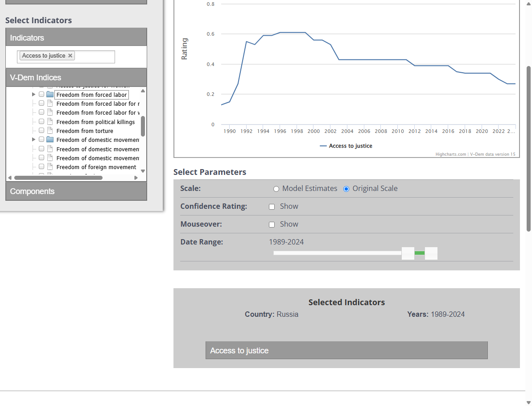532x406 pixels.
Task: Select the Freedom from political killings tree label
Action: coord(96,122)
